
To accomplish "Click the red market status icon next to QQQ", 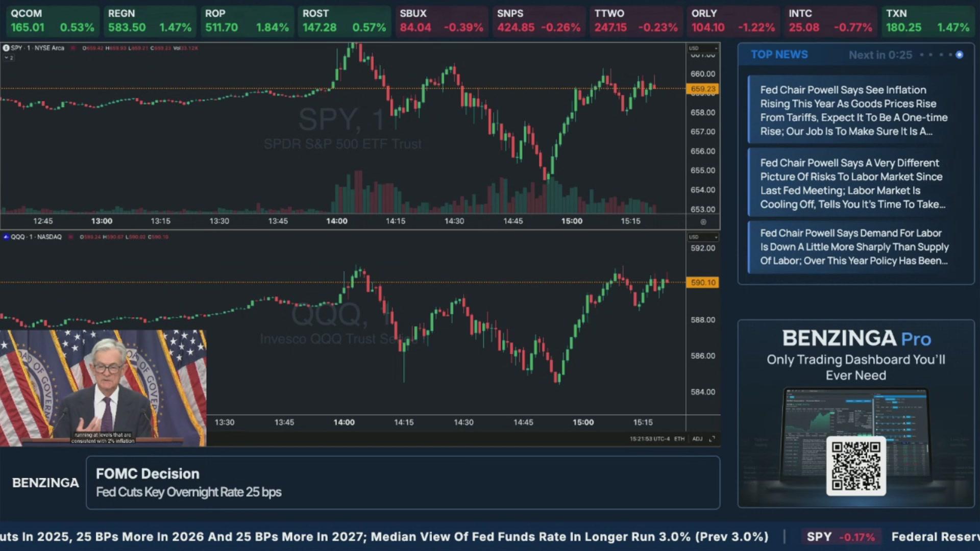I will 71,237.
